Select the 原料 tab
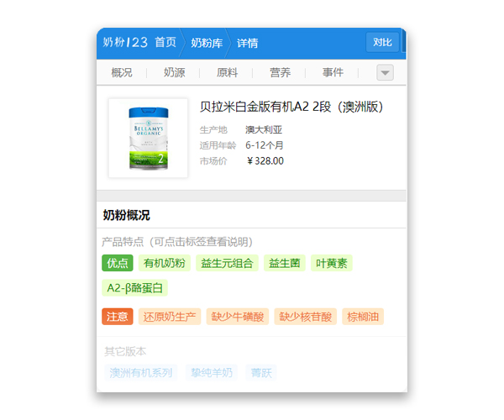 tap(227, 73)
